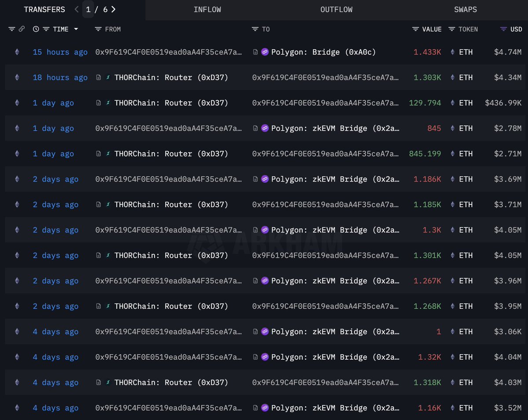Screen dimensions: 528x420
Task: Click the from address in the $4.74M row
Action: pyautogui.click(x=169, y=52)
